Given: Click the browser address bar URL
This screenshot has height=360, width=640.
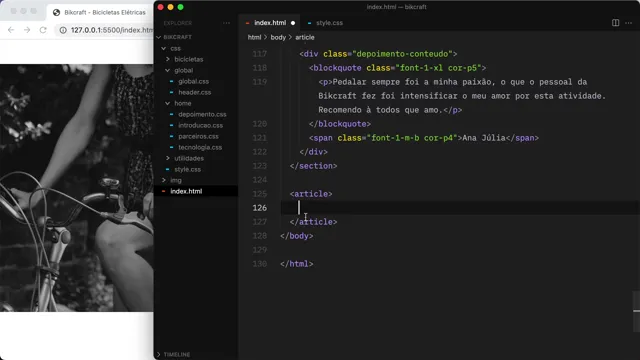Looking at the screenshot, I should (x=112, y=30).
